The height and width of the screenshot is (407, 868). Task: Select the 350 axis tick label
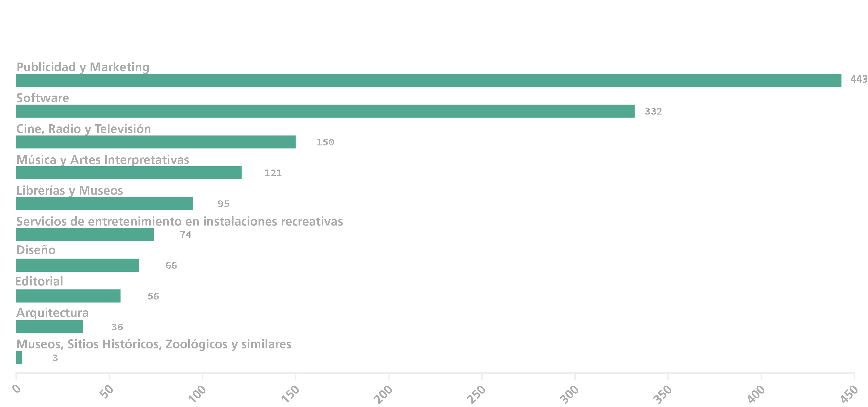tap(662, 394)
